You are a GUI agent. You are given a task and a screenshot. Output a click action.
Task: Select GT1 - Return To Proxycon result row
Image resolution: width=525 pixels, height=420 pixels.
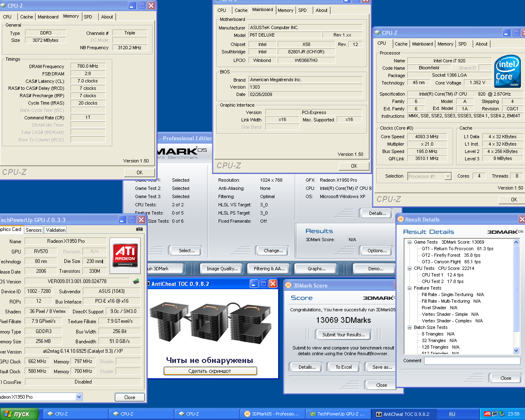point(457,249)
